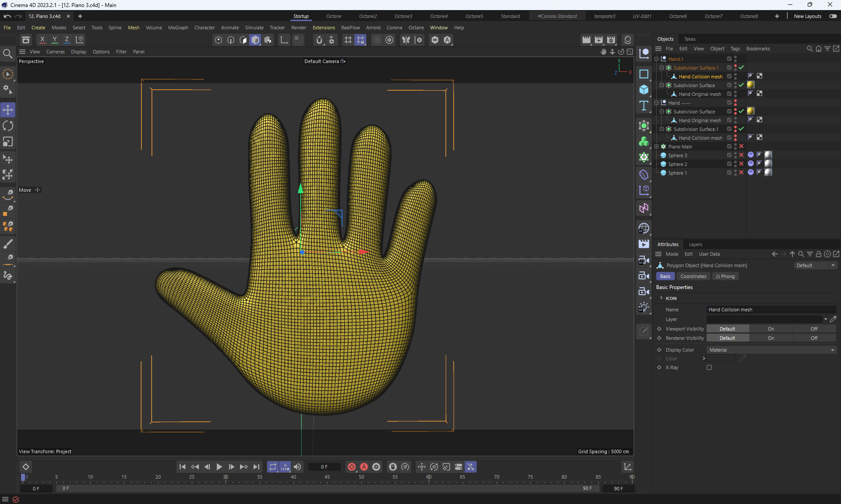
Task: Click the Record Active Objects button
Action: (351, 467)
